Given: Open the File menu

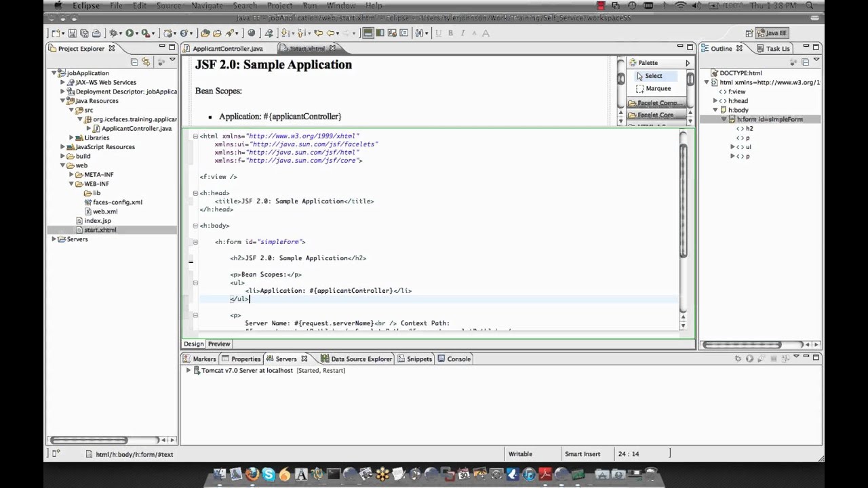Looking at the screenshot, I should (116, 5).
